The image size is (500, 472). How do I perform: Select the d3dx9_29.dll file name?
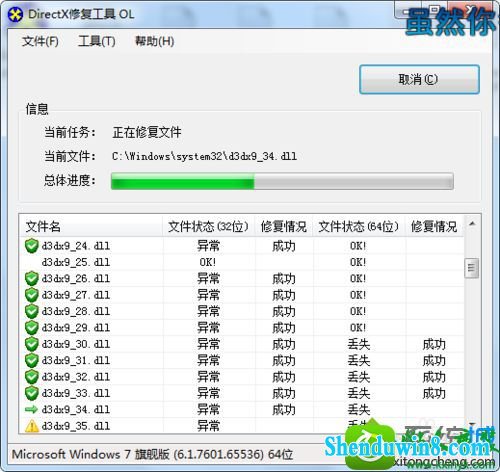click(76, 328)
